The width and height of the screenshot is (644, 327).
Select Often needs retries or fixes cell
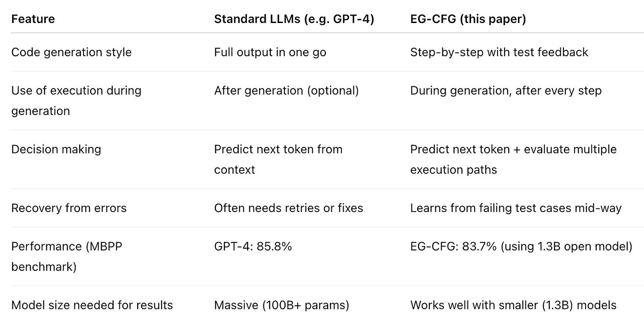(x=289, y=208)
